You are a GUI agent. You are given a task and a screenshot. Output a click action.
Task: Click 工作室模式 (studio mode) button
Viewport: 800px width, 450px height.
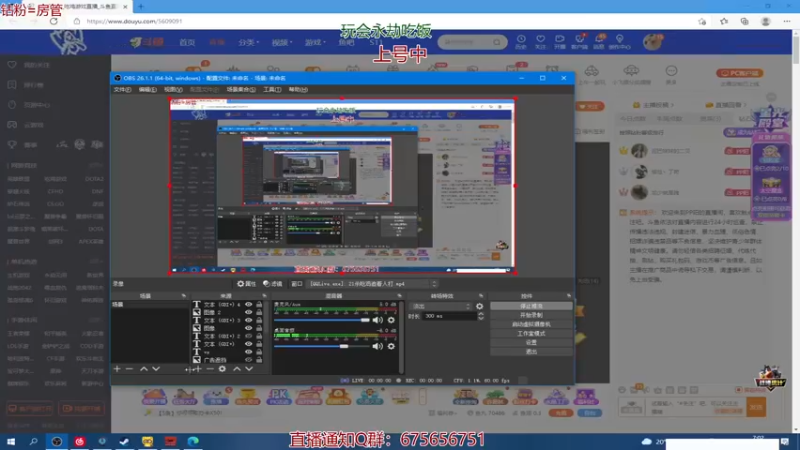(531, 333)
